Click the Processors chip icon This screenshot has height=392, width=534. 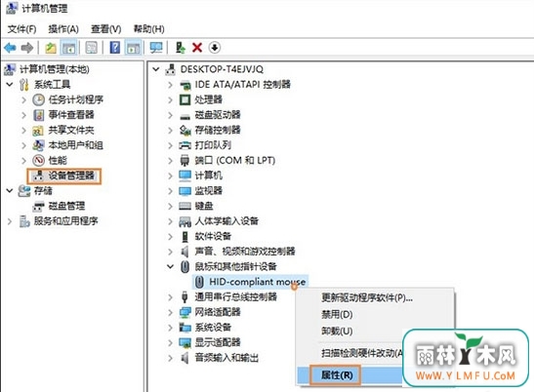click(x=185, y=99)
